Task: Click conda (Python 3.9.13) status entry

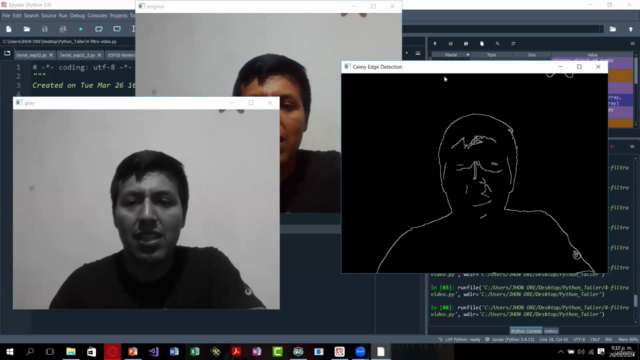Action: coord(510,340)
